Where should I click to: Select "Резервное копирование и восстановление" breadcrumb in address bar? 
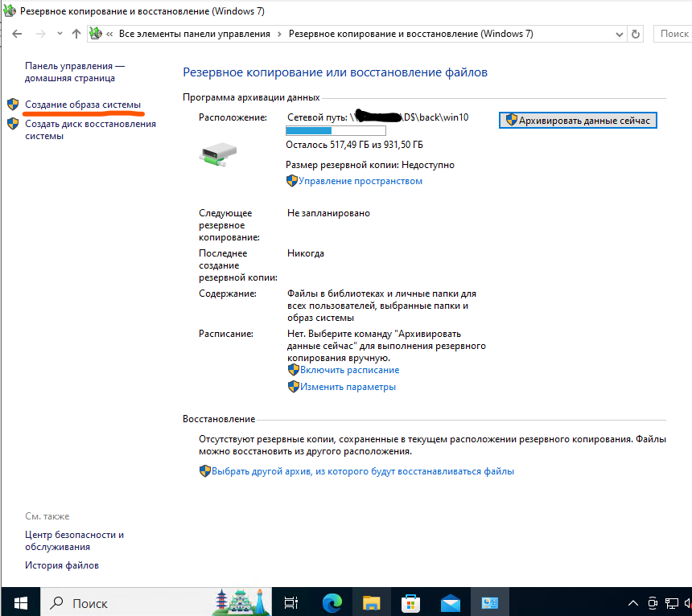click(411, 34)
